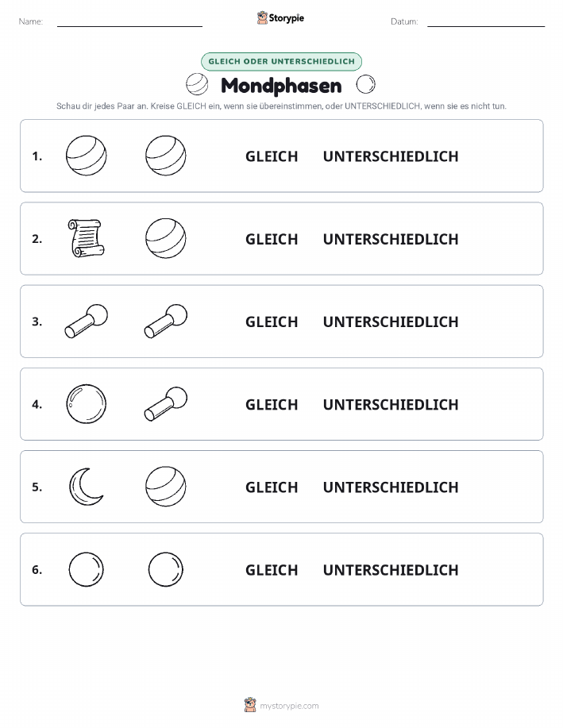Click the right plain circle in row 6
Image resolution: width=563 pixels, height=728 pixels.
tap(166, 569)
